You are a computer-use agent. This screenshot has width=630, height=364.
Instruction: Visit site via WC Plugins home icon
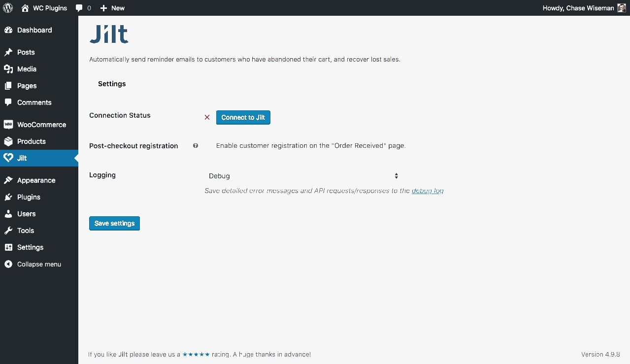[25, 8]
